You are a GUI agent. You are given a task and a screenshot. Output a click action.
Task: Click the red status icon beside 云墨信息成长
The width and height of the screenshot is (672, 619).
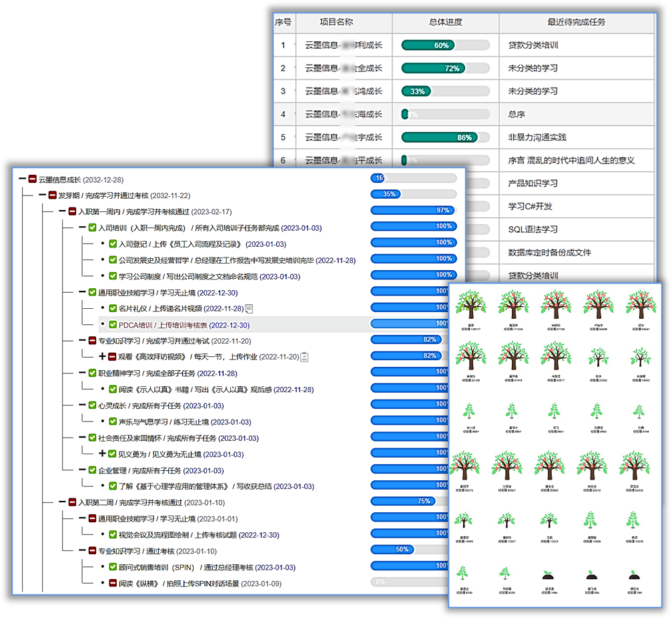coord(32,179)
